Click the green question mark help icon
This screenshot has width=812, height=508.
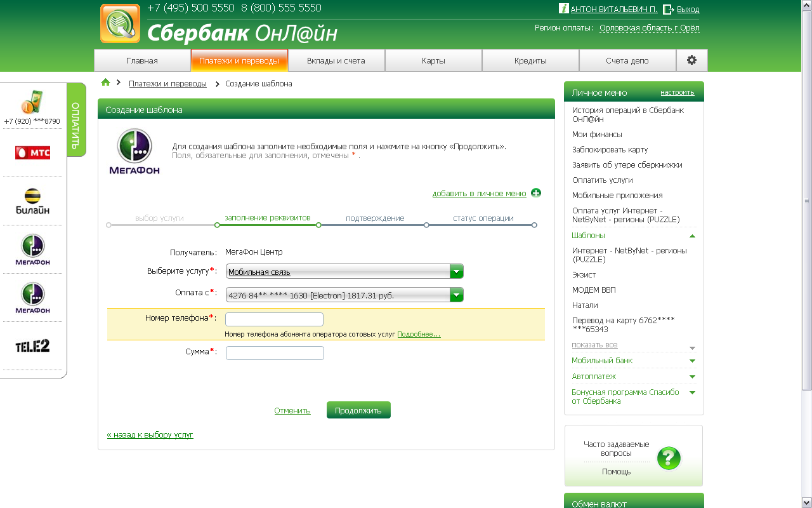(669, 458)
